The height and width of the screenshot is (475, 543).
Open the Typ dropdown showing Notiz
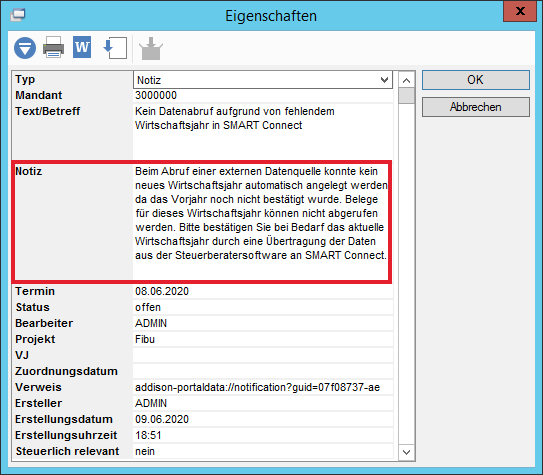pyautogui.click(x=263, y=80)
